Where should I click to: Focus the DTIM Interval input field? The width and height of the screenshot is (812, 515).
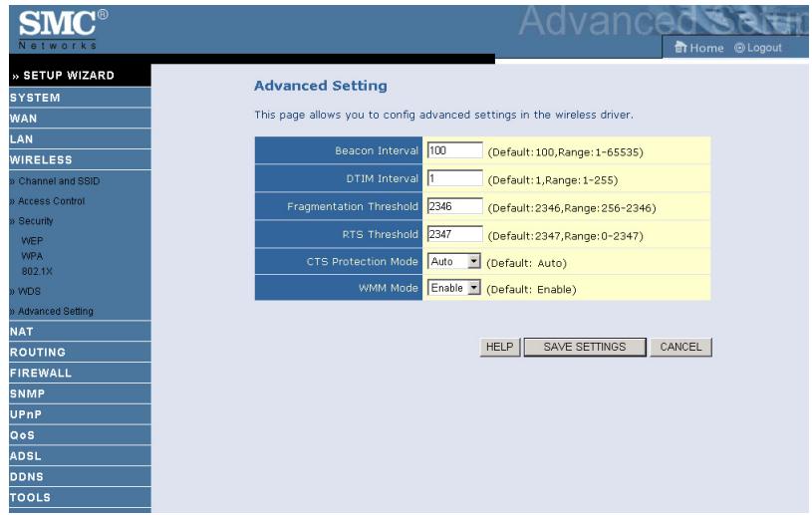click(x=454, y=178)
